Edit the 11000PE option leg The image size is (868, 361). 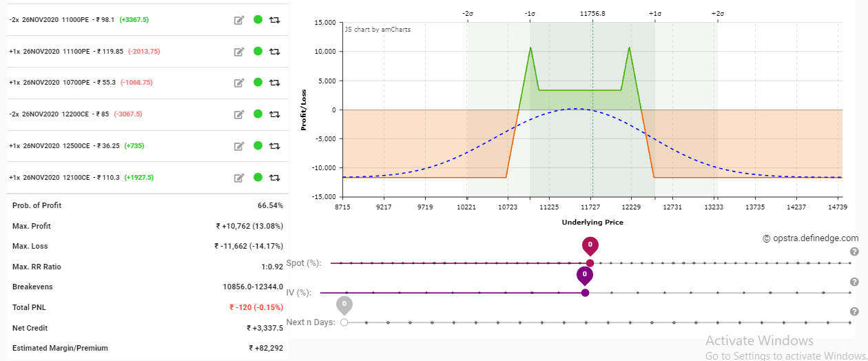point(239,20)
